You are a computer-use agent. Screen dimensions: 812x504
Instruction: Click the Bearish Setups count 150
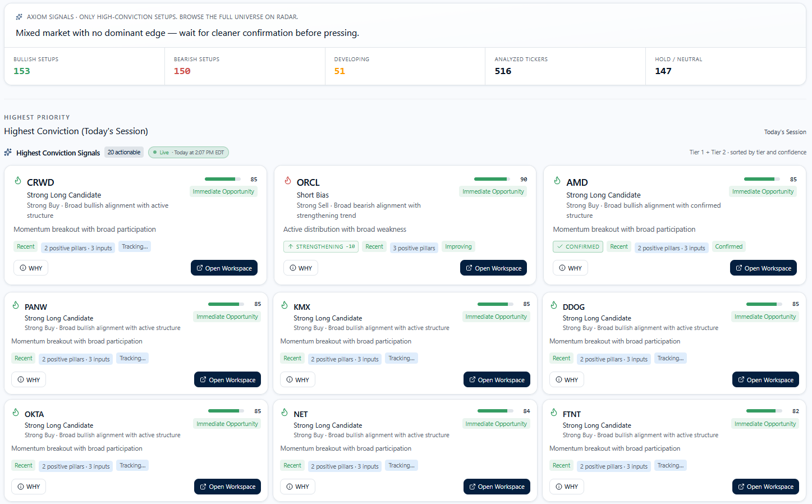pos(182,71)
